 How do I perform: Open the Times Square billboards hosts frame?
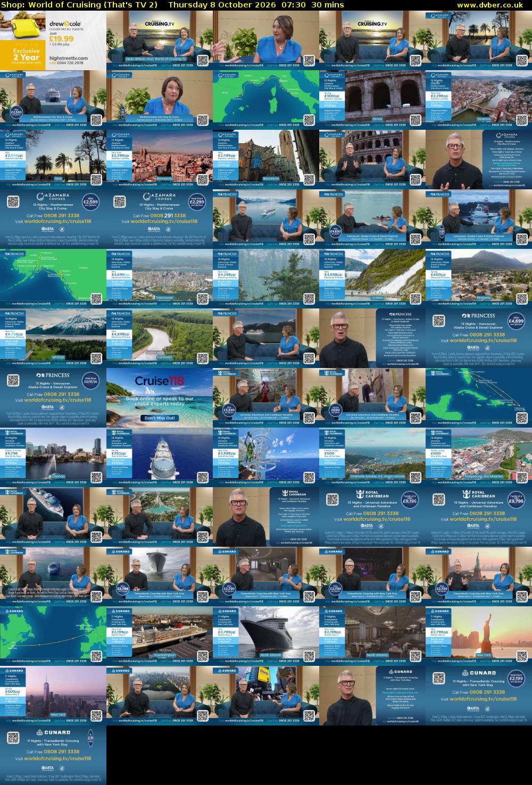pyautogui.click(x=266, y=696)
